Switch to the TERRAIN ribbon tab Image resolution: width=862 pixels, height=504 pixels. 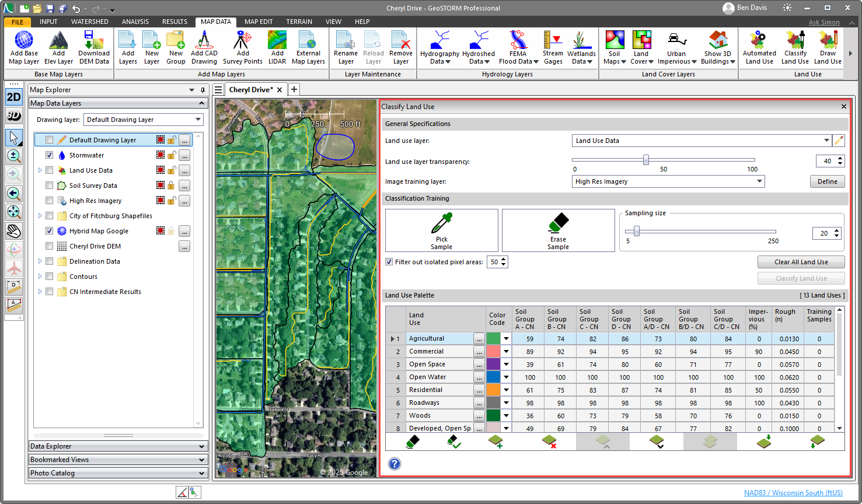click(x=299, y=22)
